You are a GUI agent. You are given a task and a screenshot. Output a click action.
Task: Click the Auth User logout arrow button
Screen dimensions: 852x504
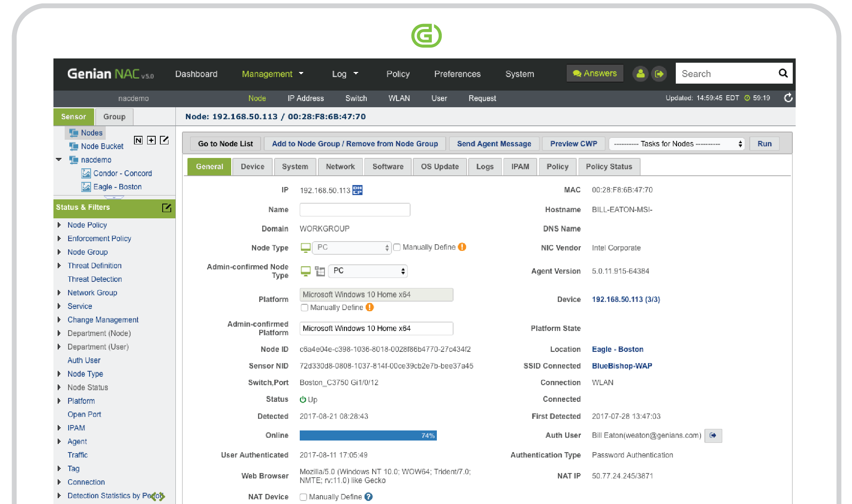tap(713, 435)
